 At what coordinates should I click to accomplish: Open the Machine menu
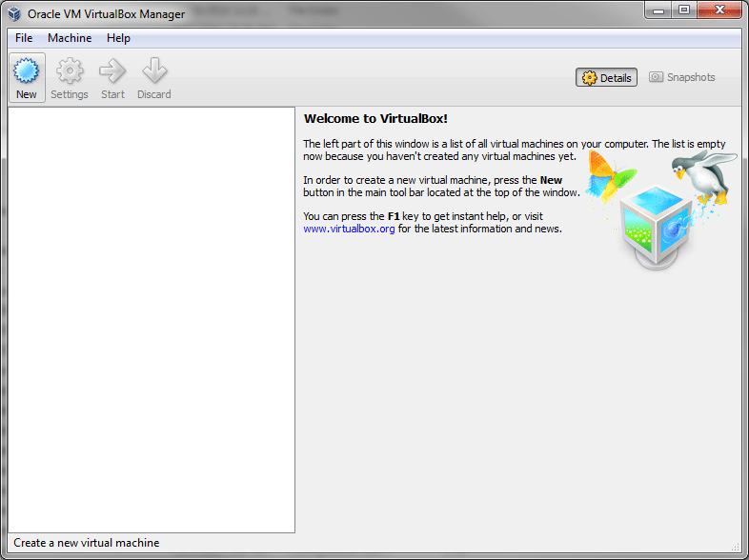[x=70, y=38]
